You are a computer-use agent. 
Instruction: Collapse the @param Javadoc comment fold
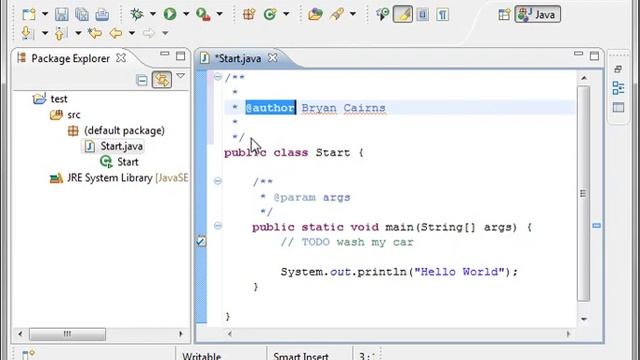218,181
